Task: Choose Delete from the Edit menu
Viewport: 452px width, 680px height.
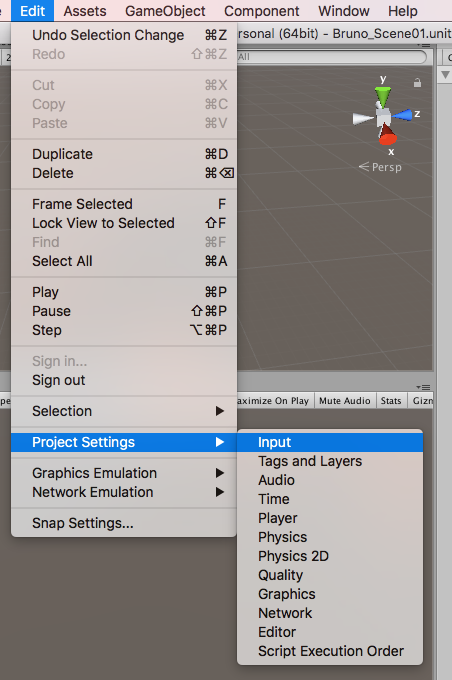Action: pos(124,173)
